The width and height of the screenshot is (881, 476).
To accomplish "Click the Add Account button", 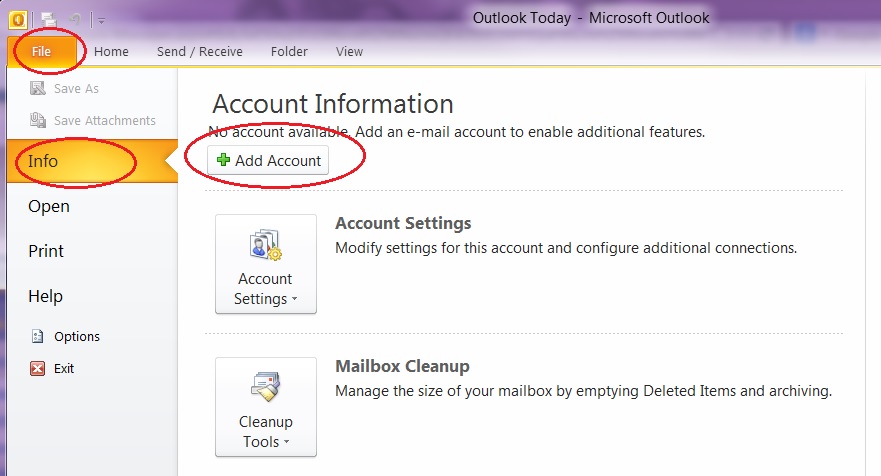I will pyautogui.click(x=268, y=160).
